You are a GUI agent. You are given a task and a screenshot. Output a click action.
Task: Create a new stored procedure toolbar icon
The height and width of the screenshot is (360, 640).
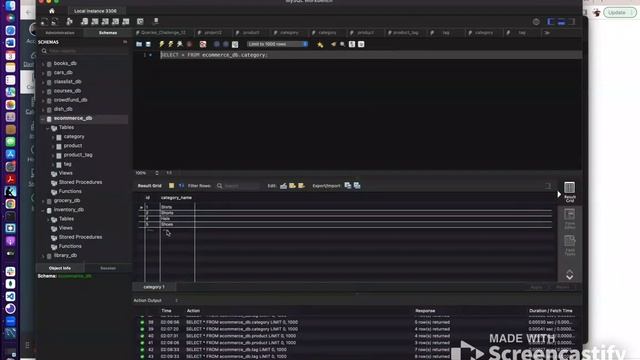pyautogui.click(x=116, y=21)
